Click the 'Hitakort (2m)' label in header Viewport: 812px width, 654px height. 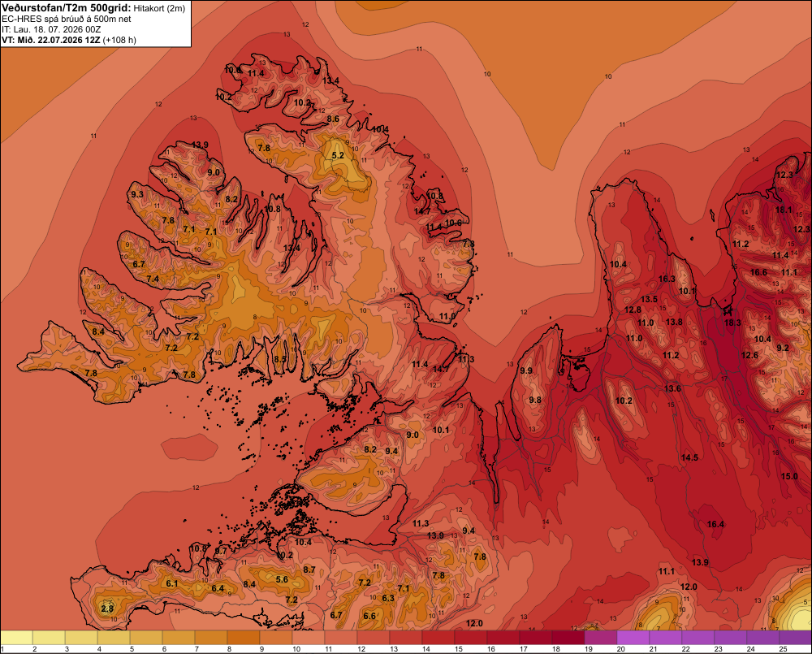[159, 8]
